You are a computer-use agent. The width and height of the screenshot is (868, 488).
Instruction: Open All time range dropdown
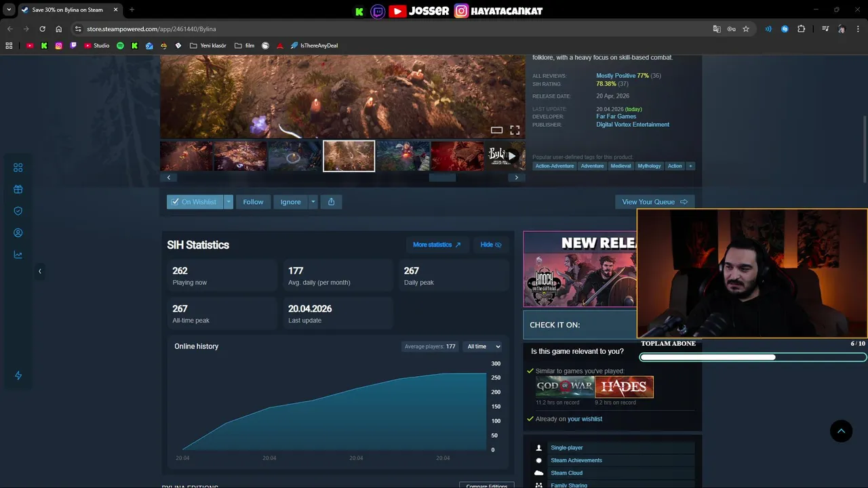(484, 346)
